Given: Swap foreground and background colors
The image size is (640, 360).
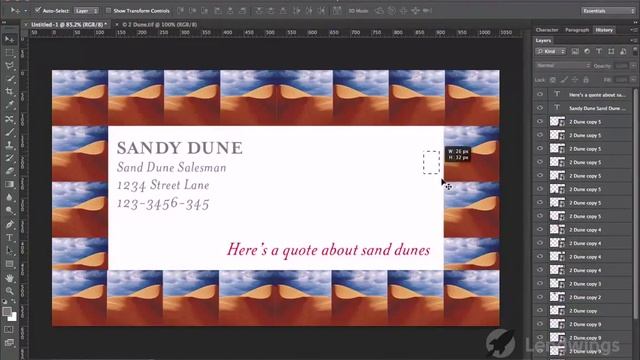Looking at the screenshot, I should point(13,302).
